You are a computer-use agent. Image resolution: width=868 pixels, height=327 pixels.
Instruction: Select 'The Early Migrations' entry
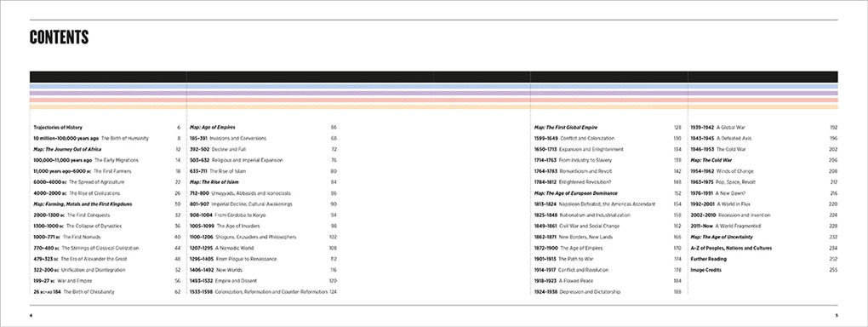[117, 160]
